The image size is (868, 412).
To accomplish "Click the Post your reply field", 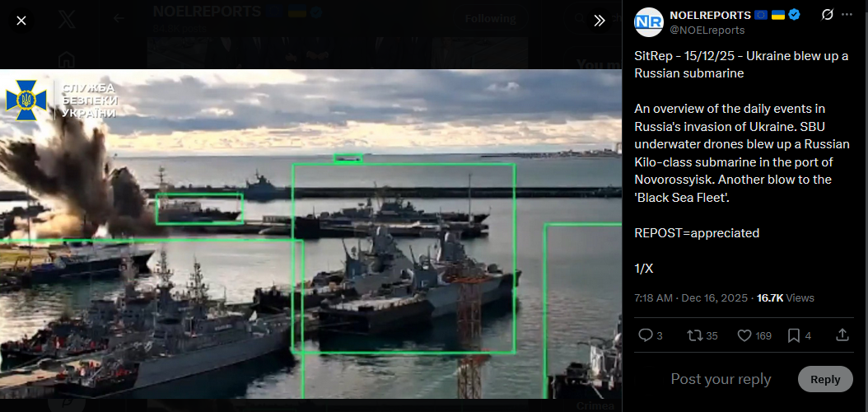I will tap(721, 379).
